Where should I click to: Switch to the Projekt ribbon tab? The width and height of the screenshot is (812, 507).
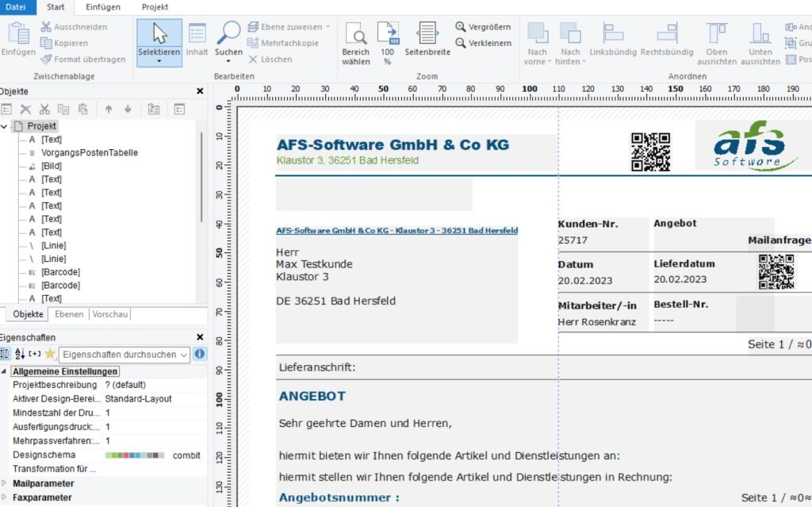pyautogui.click(x=155, y=7)
